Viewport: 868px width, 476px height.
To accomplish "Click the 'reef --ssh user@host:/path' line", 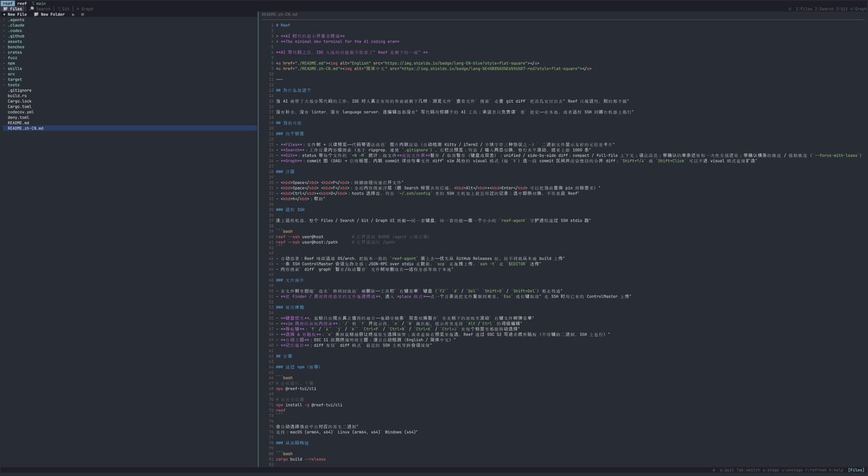I will click(x=305, y=242).
